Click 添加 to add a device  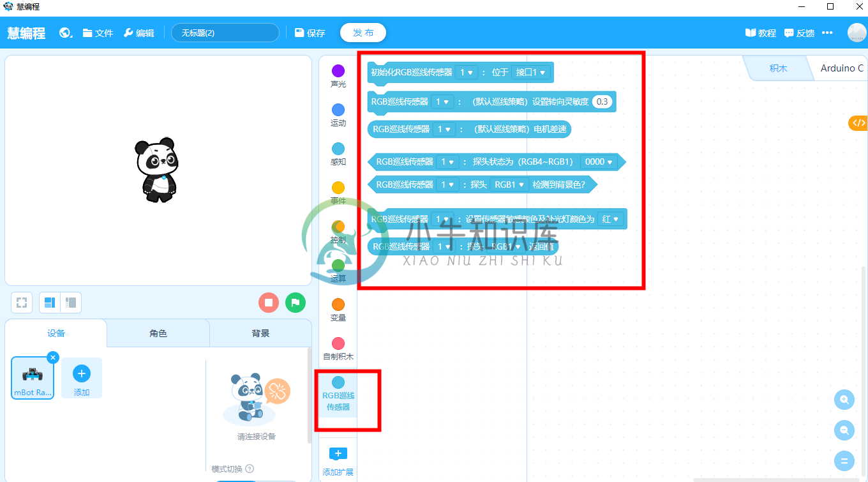pos(82,379)
